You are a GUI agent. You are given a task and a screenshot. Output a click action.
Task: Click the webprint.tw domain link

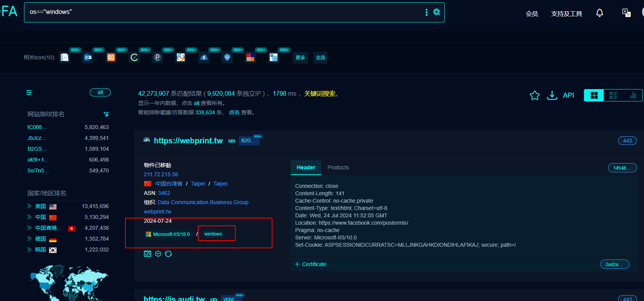pyautogui.click(x=158, y=212)
